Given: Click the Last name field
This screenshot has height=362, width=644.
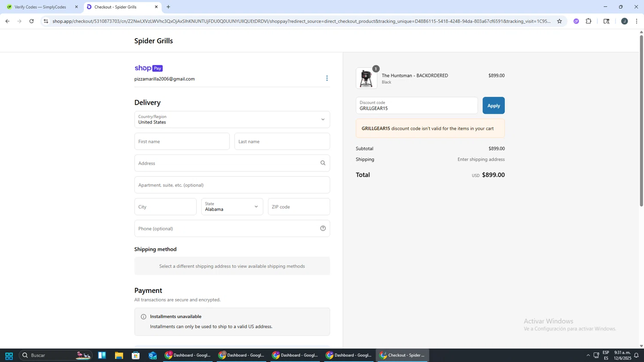Looking at the screenshot, I should 282,142.
